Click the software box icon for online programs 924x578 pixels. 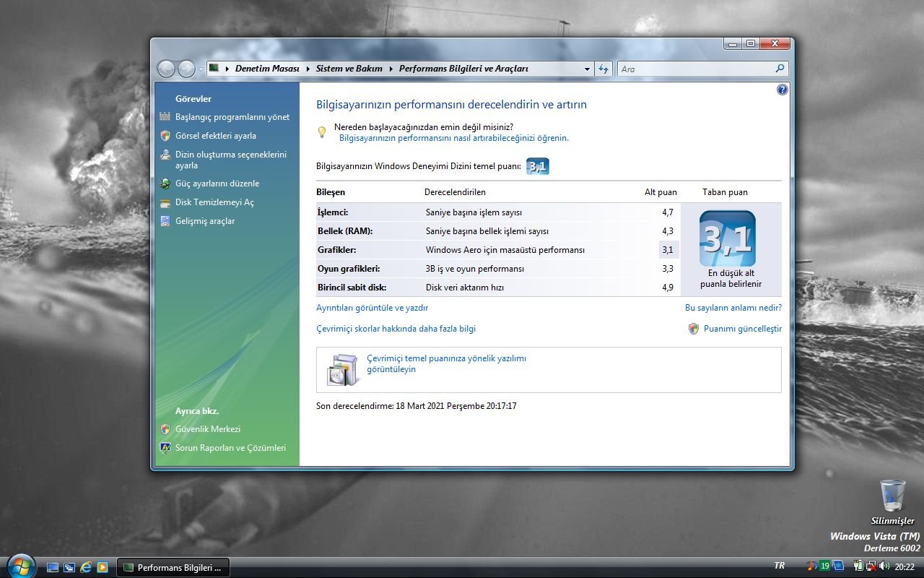click(x=342, y=369)
